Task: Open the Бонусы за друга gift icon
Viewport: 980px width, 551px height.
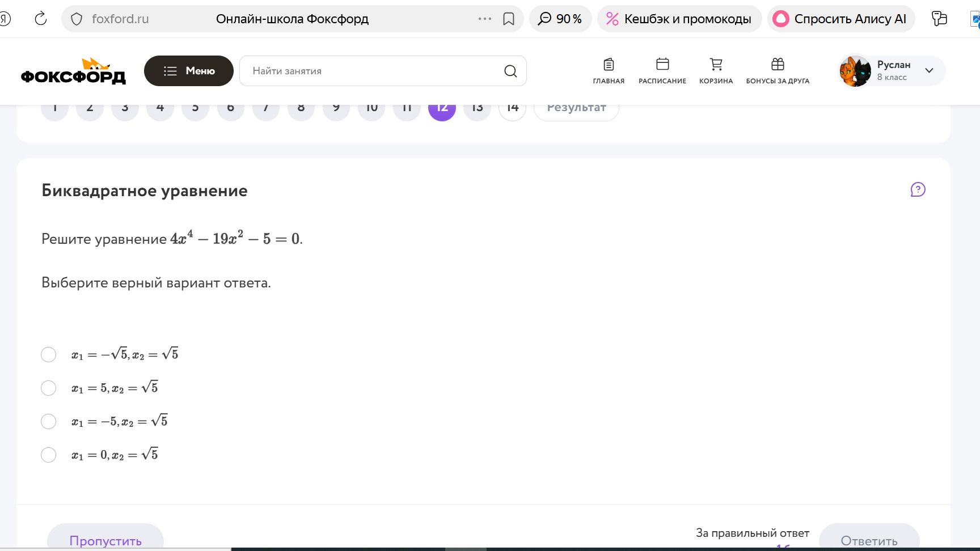Action: tap(778, 64)
